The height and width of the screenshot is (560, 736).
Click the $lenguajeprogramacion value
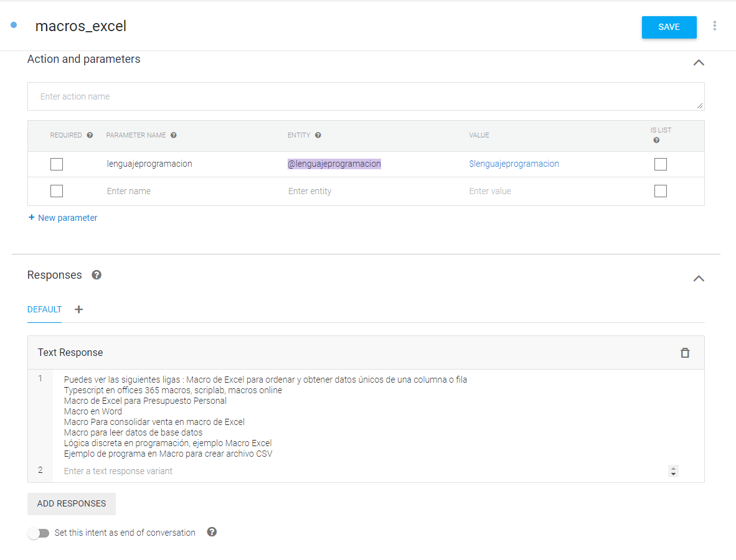coord(514,164)
